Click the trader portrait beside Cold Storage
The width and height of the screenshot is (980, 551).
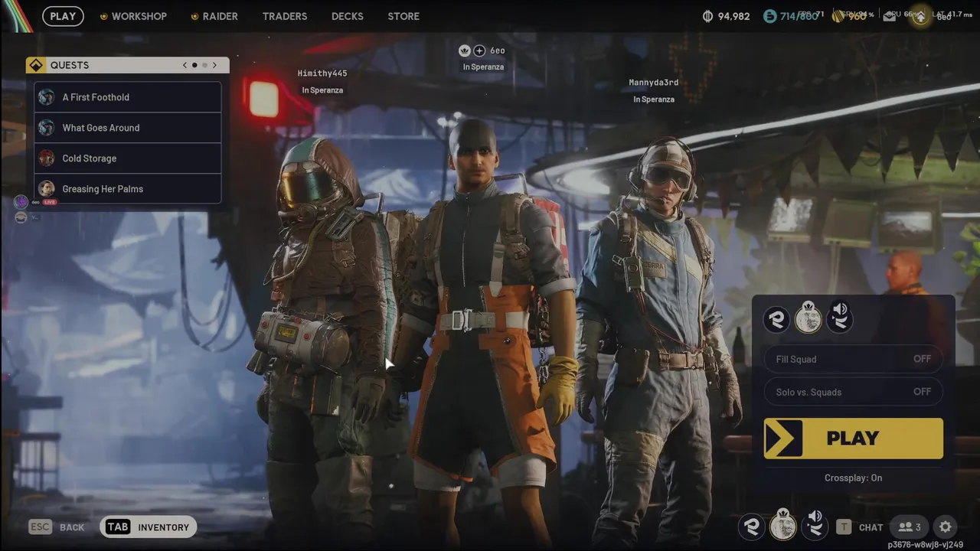(x=47, y=158)
